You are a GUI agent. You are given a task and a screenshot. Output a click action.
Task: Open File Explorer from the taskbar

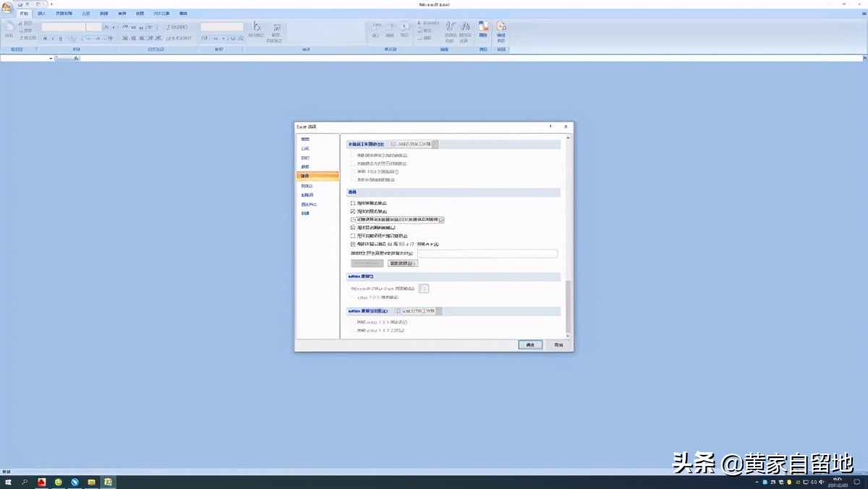(x=92, y=482)
